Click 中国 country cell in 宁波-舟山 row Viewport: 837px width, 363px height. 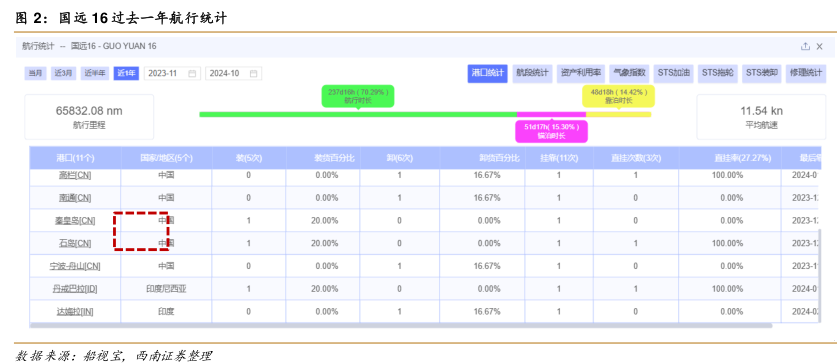coord(167,266)
